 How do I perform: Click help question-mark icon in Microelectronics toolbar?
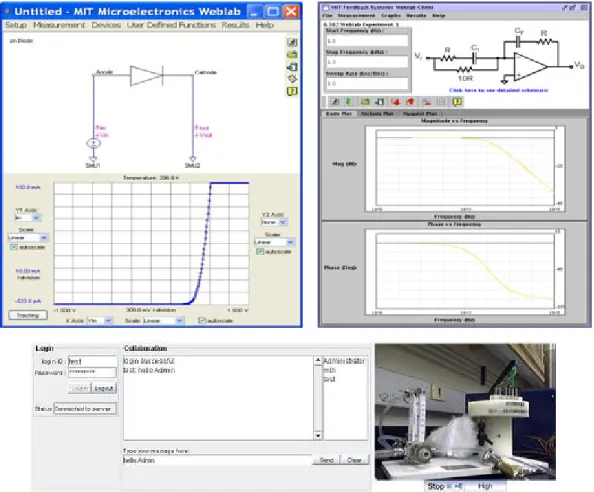[292, 91]
